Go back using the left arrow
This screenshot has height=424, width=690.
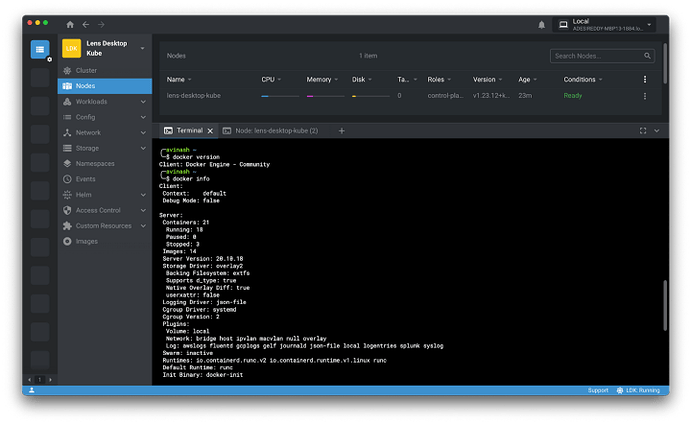(85, 24)
